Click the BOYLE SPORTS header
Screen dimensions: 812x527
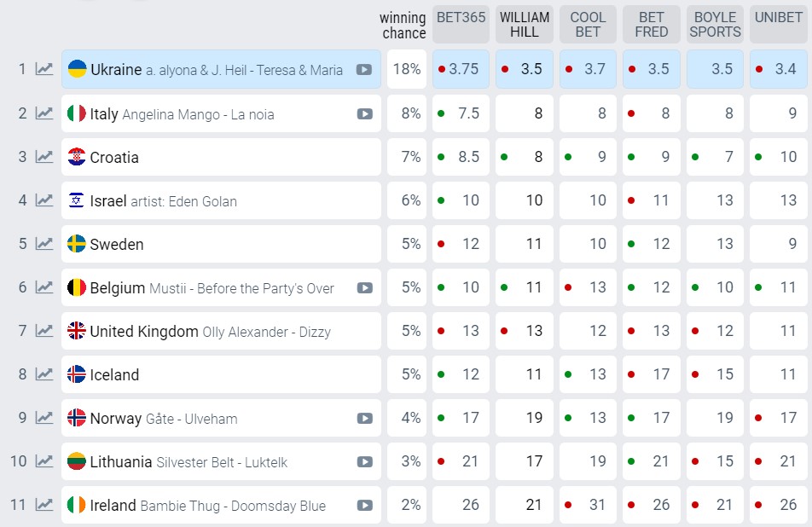pyautogui.click(x=716, y=24)
